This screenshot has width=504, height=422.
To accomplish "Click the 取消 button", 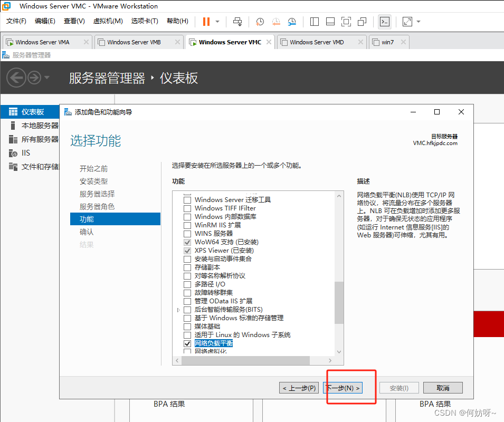I will (443, 388).
